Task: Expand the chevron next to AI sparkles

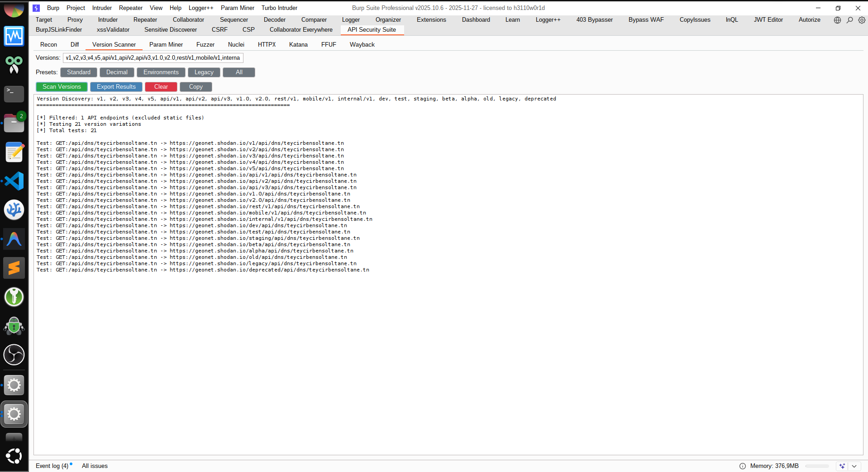Action: (x=854, y=466)
